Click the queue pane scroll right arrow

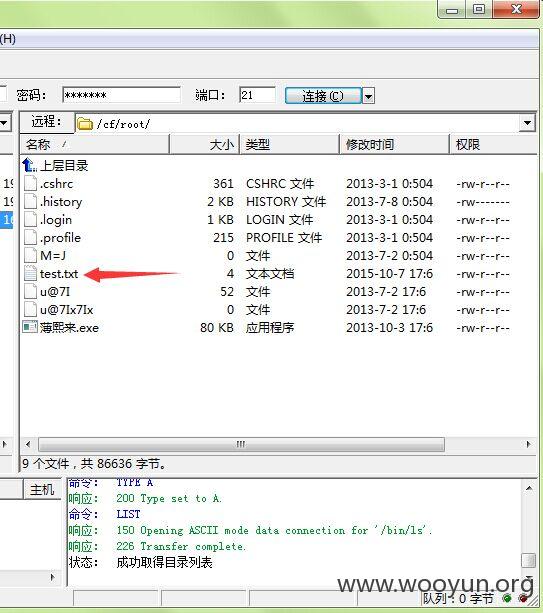[52, 577]
